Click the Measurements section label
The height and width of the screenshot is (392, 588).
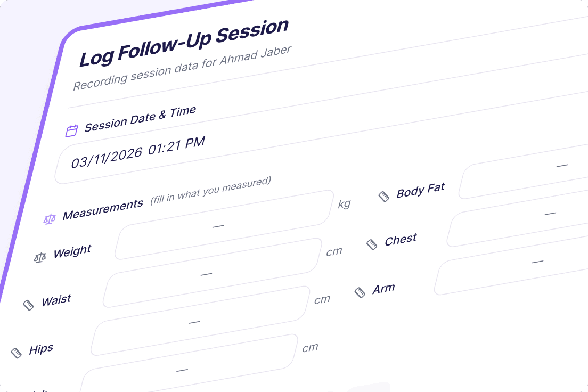tap(103, 210)
